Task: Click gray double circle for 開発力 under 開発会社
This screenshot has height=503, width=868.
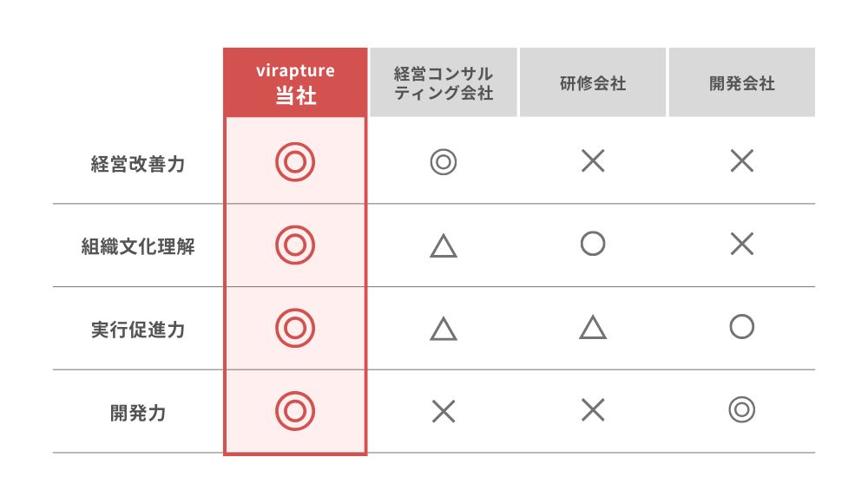Action: click(742, 410)
